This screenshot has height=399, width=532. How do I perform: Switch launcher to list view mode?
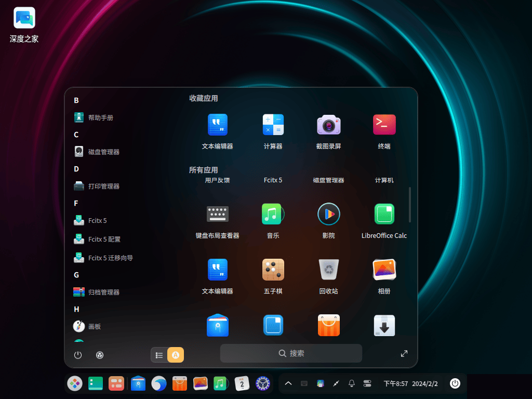click(159, 355)
